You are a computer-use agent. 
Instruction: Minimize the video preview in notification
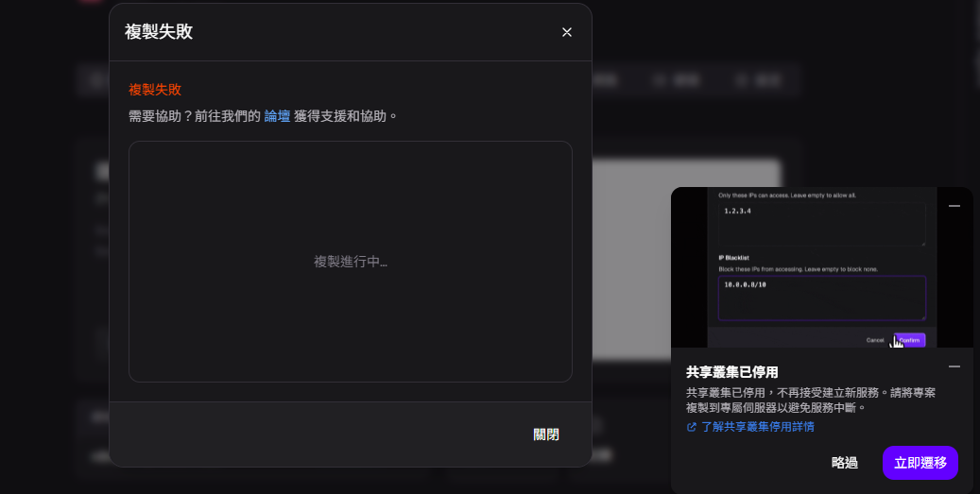tap(954, 206)
